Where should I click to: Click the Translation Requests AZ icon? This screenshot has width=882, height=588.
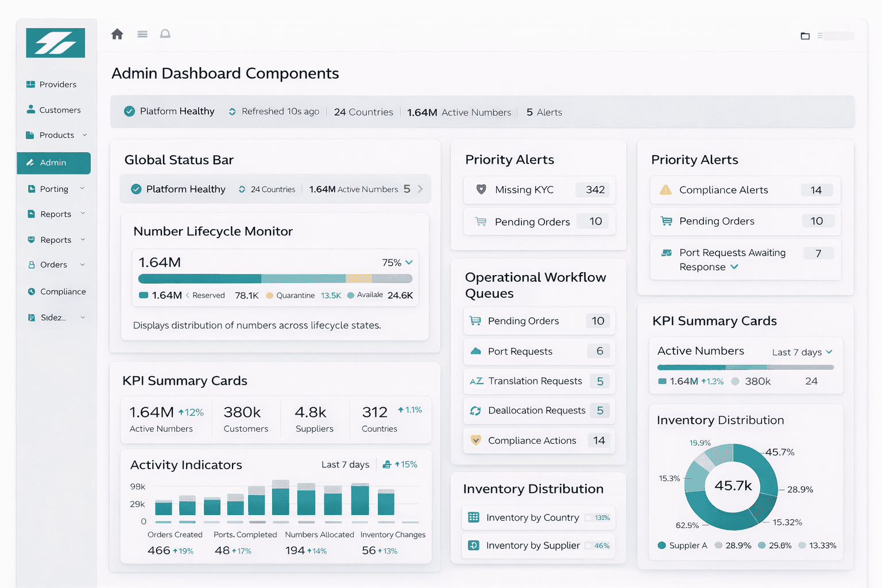pos(477,381)
